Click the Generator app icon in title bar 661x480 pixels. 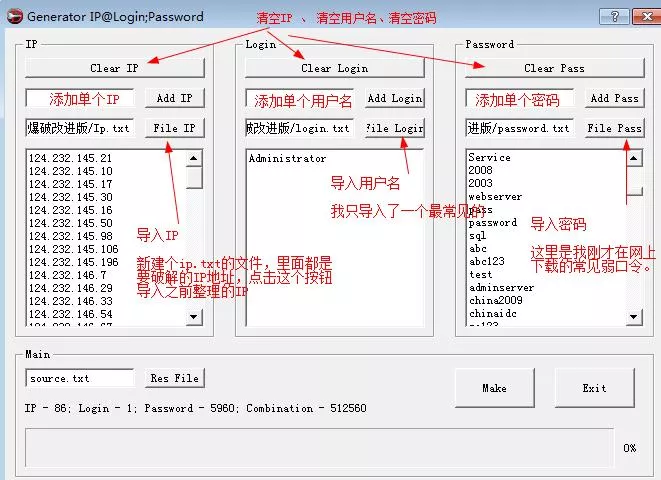(x=15, y=16)
